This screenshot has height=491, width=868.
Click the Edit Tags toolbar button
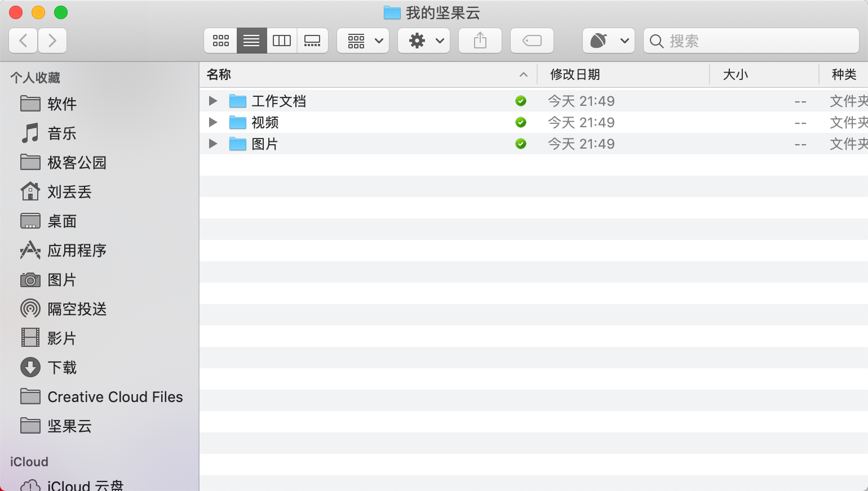point(532,41)
